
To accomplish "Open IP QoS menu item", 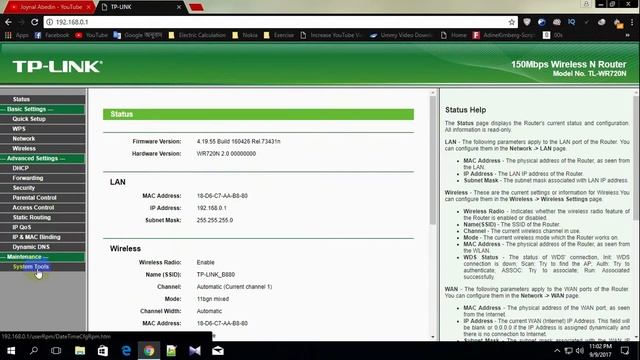I will 22,227.
